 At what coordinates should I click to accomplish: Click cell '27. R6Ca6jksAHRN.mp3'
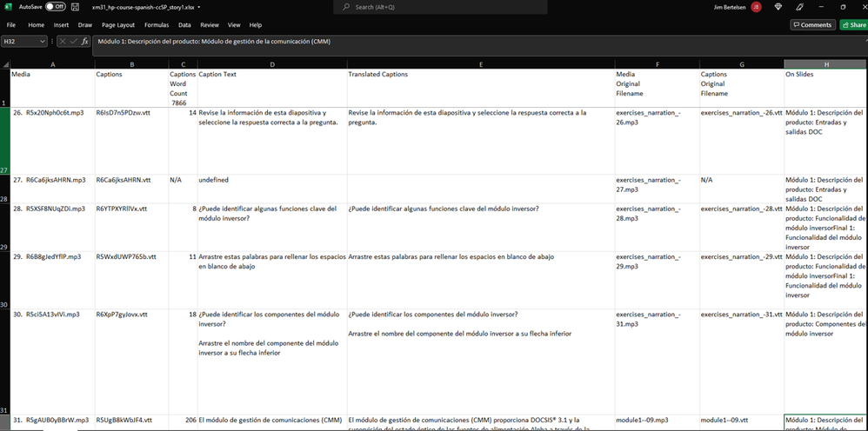click(52, 189)
